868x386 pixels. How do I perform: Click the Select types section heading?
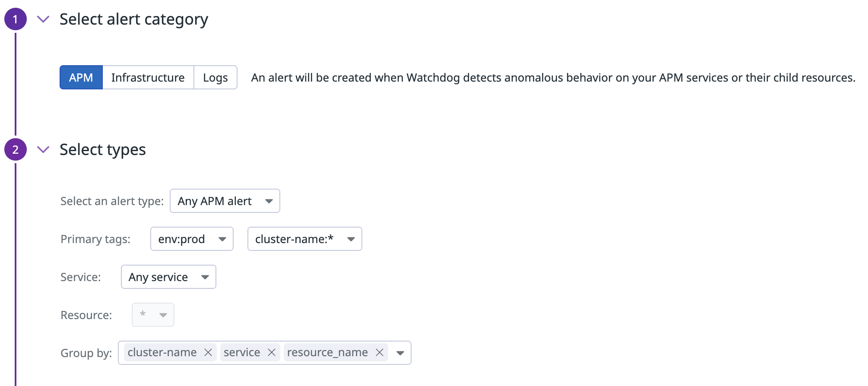103,149
